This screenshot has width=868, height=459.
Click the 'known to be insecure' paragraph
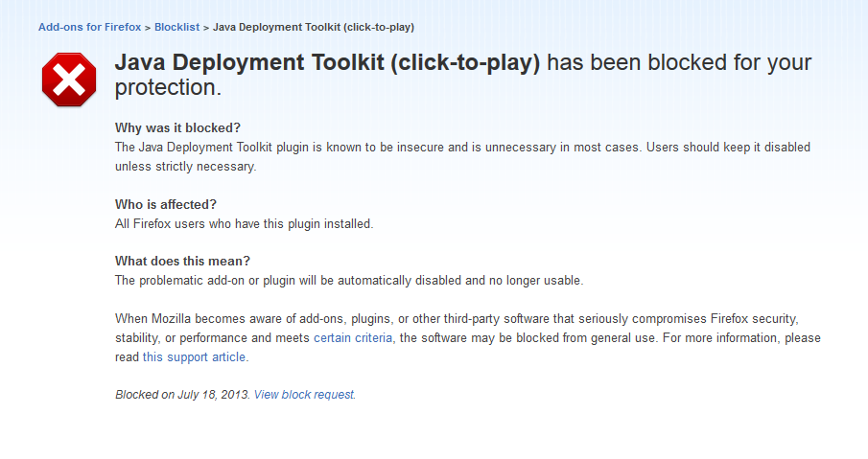coord(463,157)
